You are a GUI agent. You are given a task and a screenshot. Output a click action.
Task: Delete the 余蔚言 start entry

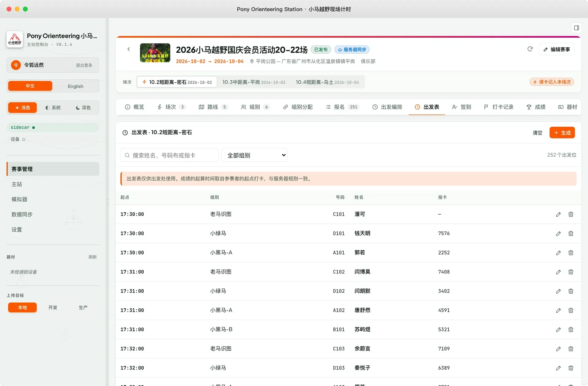(x=571, y=349)
